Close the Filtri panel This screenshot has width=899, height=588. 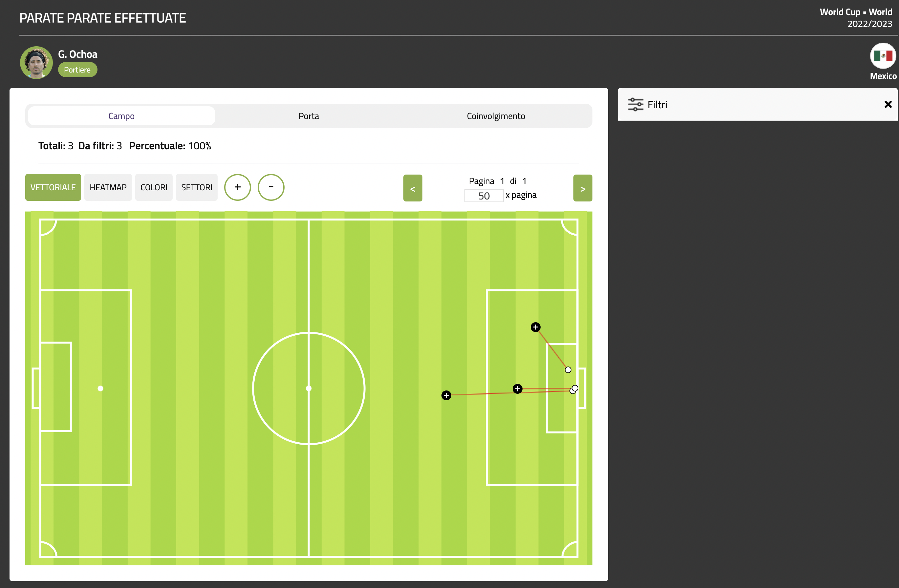click(888, 105)
